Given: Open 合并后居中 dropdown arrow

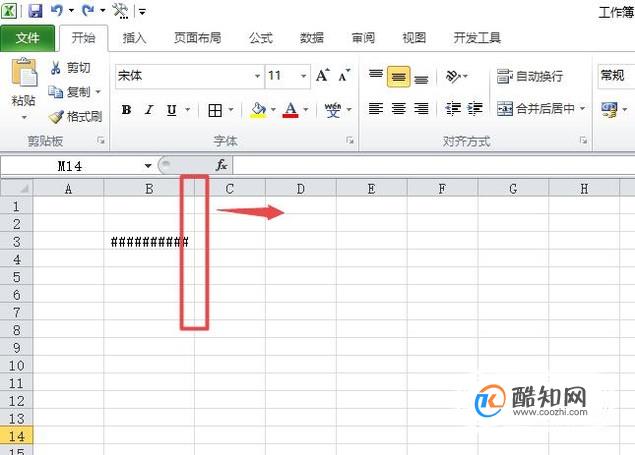Looking at the screenshot, I should 582,108.
